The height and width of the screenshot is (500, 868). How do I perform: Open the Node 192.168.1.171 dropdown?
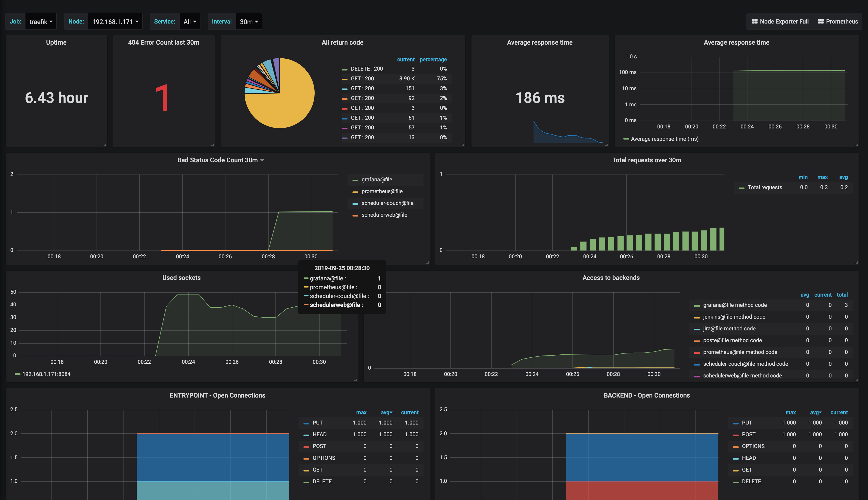pos(115,22)
